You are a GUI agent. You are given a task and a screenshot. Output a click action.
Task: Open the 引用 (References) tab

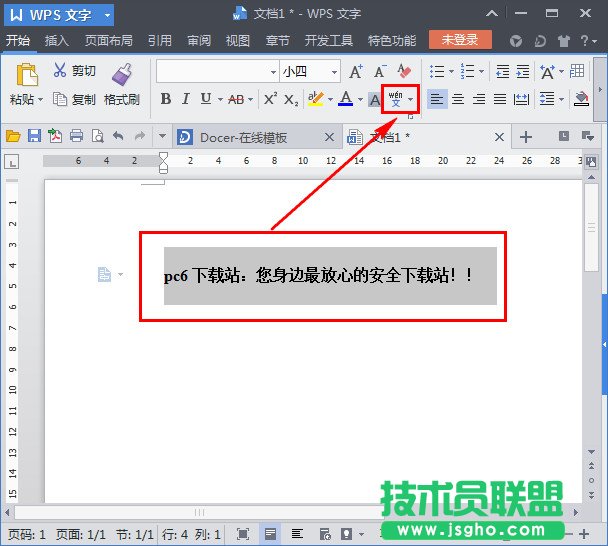point(160,40)
